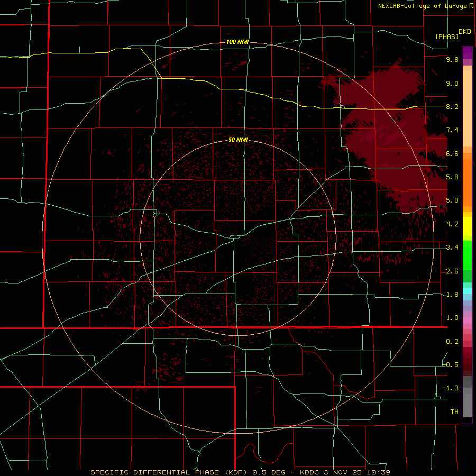This screenshot has height=476, width=476.
Task: Click the 5.0 color scale value
Action: pos(452,200)
